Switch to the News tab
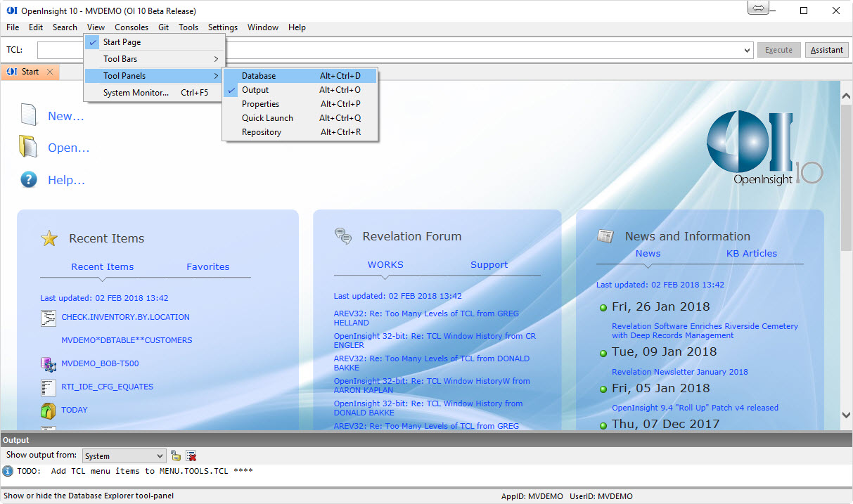Screen dimensions: 853x504 648,254
